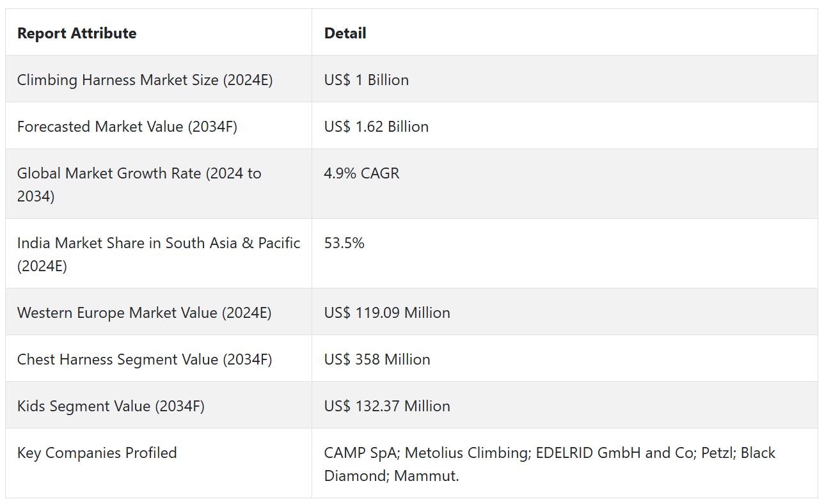Image resolution: width=824 pixels, height=504 pixels.
Task: Click Forecasted Market Value (2034F) label
Action: pos(127,127)
